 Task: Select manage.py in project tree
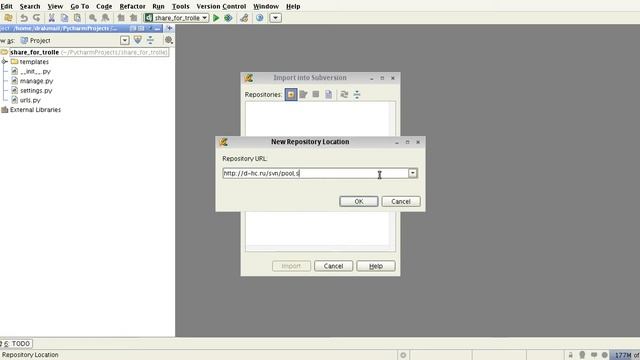[x=36, y=81]
